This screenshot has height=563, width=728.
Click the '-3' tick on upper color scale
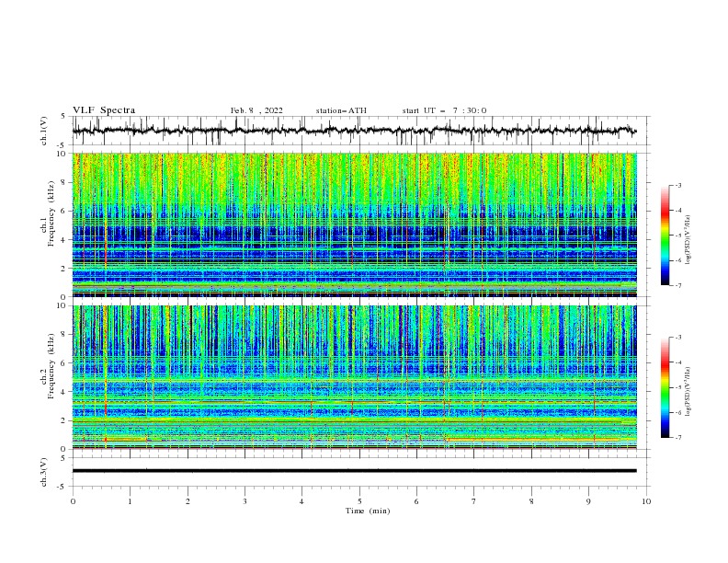[677, 185]
